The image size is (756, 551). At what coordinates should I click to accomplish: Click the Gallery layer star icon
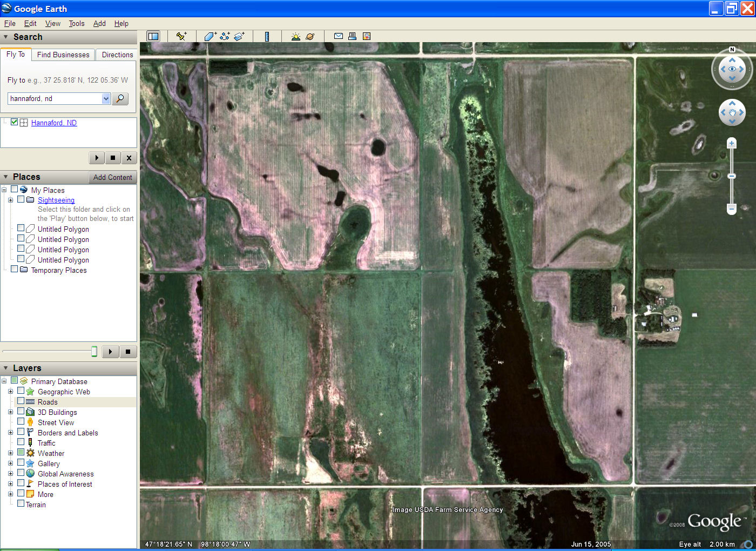pos(30,463)
